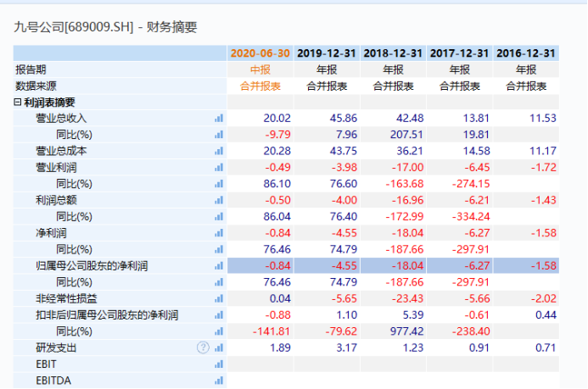588x389 pixels.
Task: Open chart icon for 净利润 row
Action: click(219, 233)
